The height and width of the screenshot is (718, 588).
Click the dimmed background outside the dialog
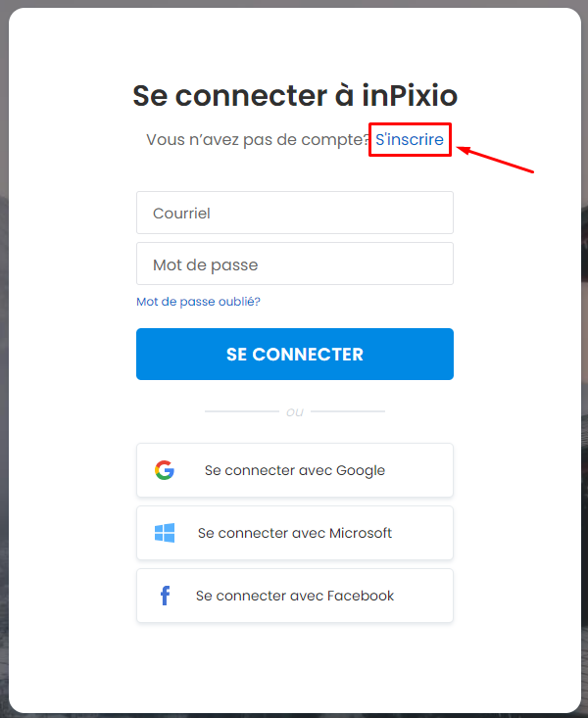[4, 366]
